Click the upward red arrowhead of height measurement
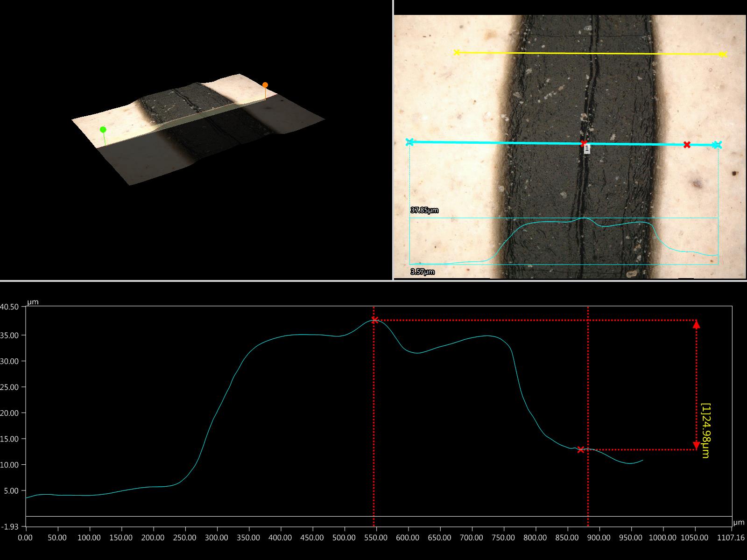The image size is (747, 560). [x=696, y=325]
